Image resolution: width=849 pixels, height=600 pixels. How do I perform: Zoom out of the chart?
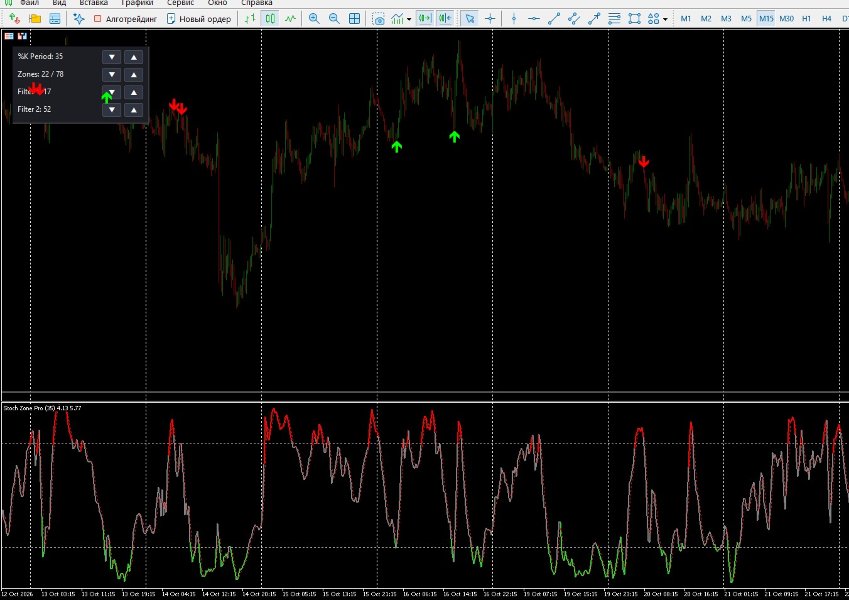click(x=334, y=19)
